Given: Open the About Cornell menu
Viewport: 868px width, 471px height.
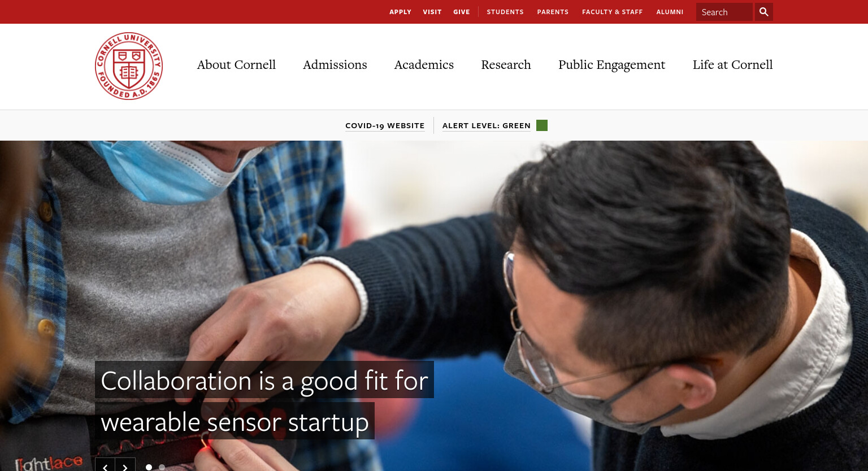Looking at the screenshot, I should tap(236, 65).
